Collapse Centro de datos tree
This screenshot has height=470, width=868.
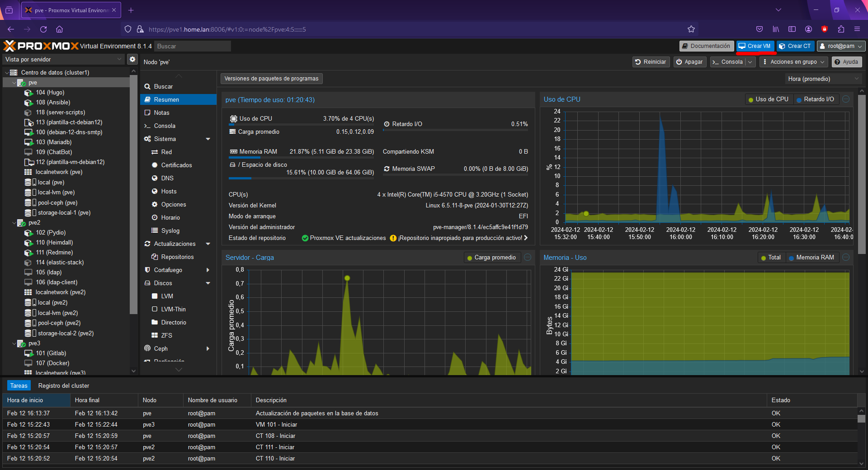pos(7,73)
